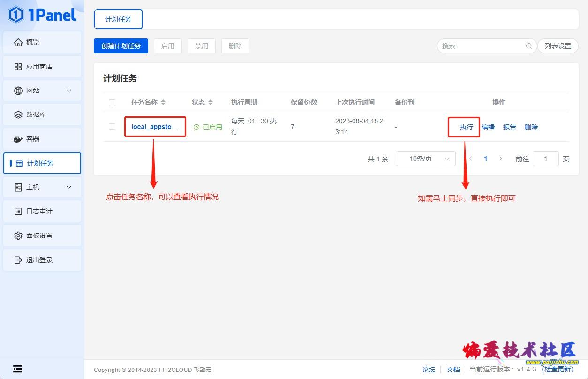588x379 pixels.
Task: Click the grid icon beside 应用商店
Action: pos(18,67)
